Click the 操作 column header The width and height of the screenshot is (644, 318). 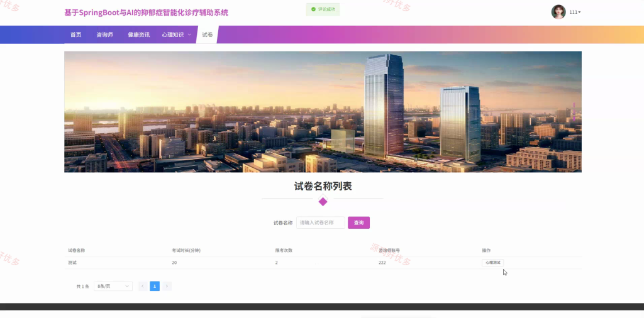tap(486, 250)
